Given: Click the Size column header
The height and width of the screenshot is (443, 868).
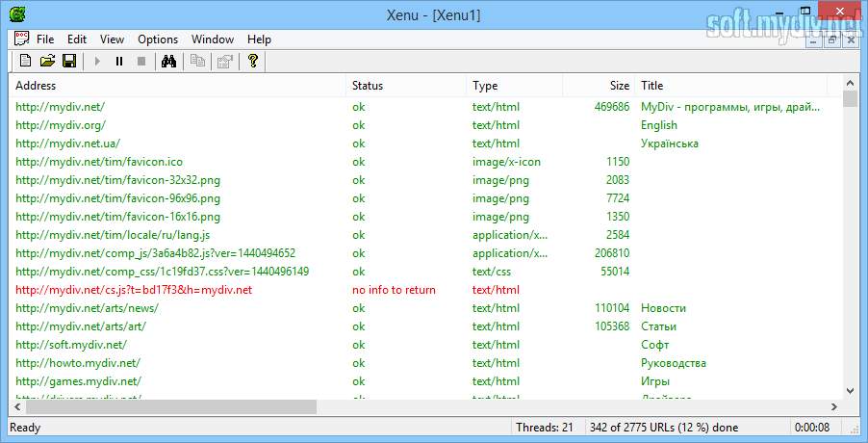Looking at the screenshot, I should click(x=599, y=86).
